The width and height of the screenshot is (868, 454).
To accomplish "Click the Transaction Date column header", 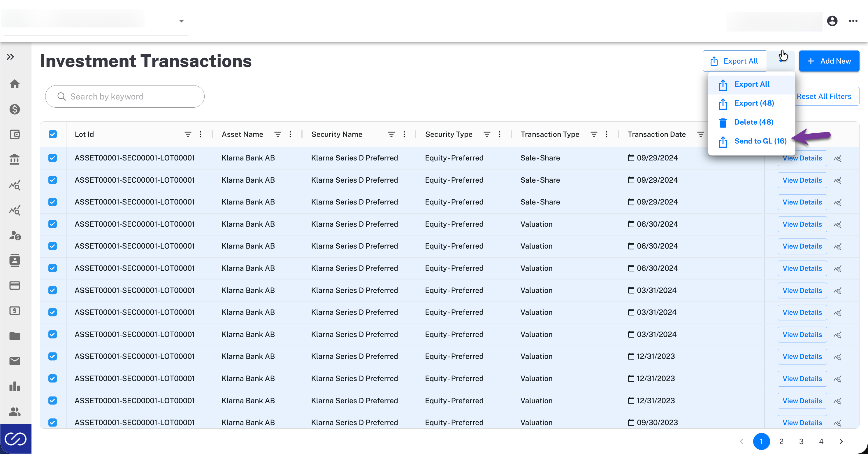I will (x=656, y=134).
